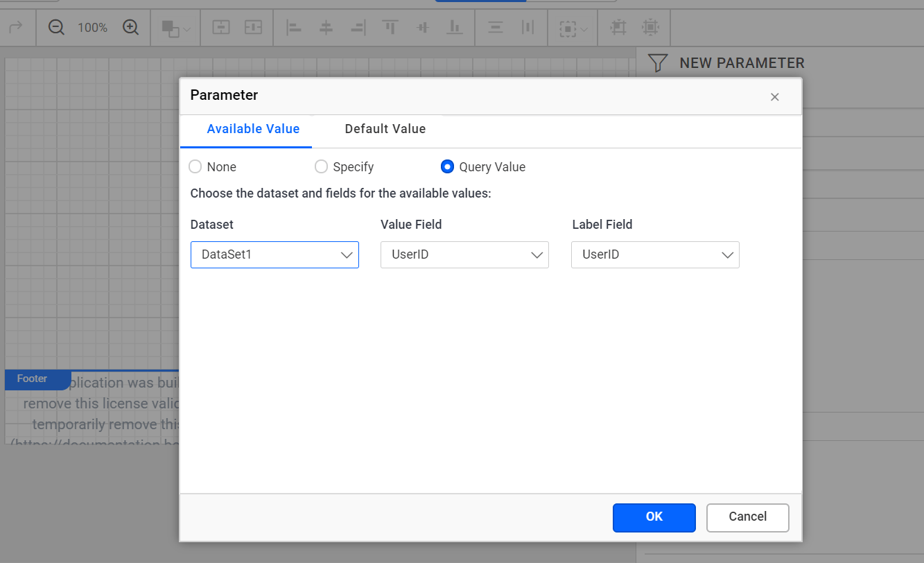Choose the Specify radio option

(322, 167)
